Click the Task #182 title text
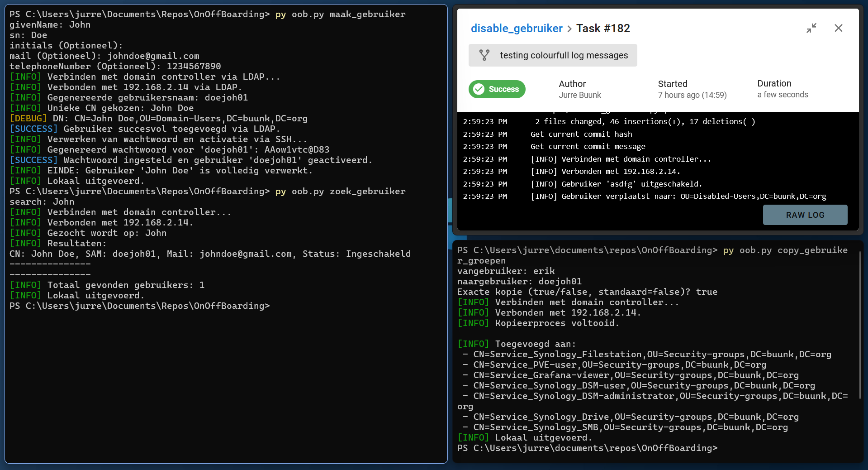The image size is (868, 470). (602, 29)
